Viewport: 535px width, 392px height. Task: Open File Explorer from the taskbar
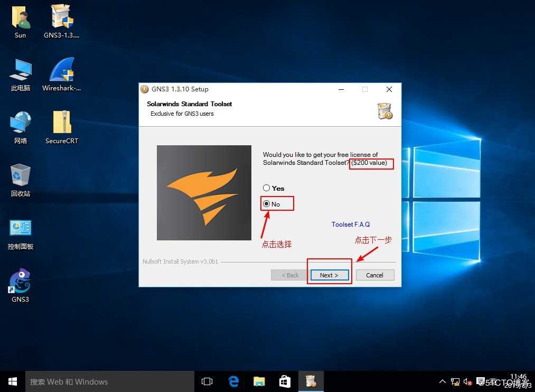pos(259,381)
